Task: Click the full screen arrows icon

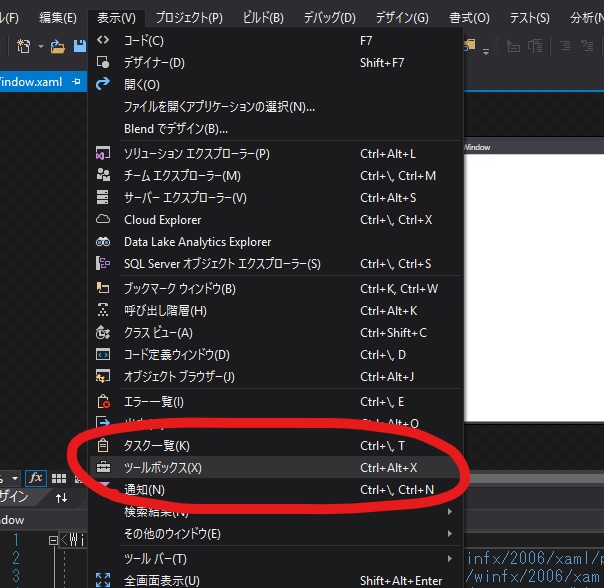Action: [x=103, y=580]
